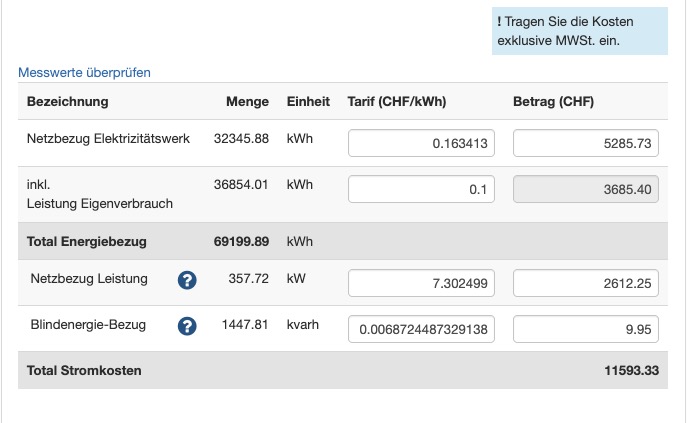This screenshot has height=423, width=689.
Task: Edit the Netzbezug Leistung tariff field 7.302499
Action: [x=421, y=284]
